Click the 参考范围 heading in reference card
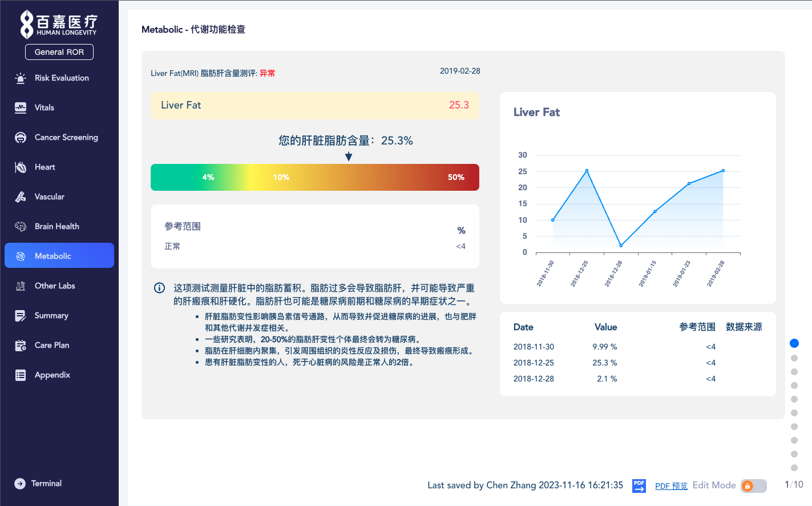The width and height of the screenshot is (812, 506). click(x=183, y=226)
